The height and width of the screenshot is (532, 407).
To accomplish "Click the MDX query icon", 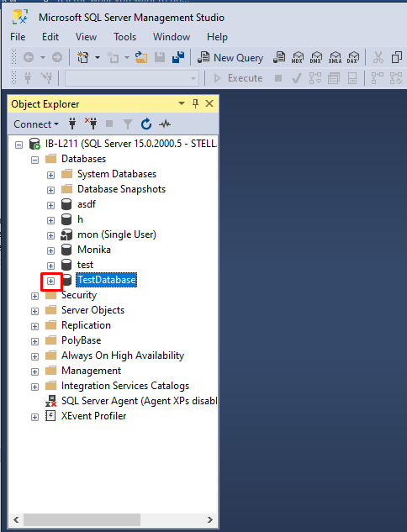I will pyautogui.click(x=298, y=57).
